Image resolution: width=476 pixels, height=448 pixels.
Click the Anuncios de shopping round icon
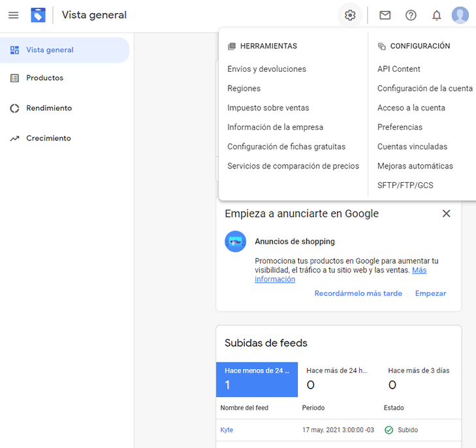click(x=235, y=242)
